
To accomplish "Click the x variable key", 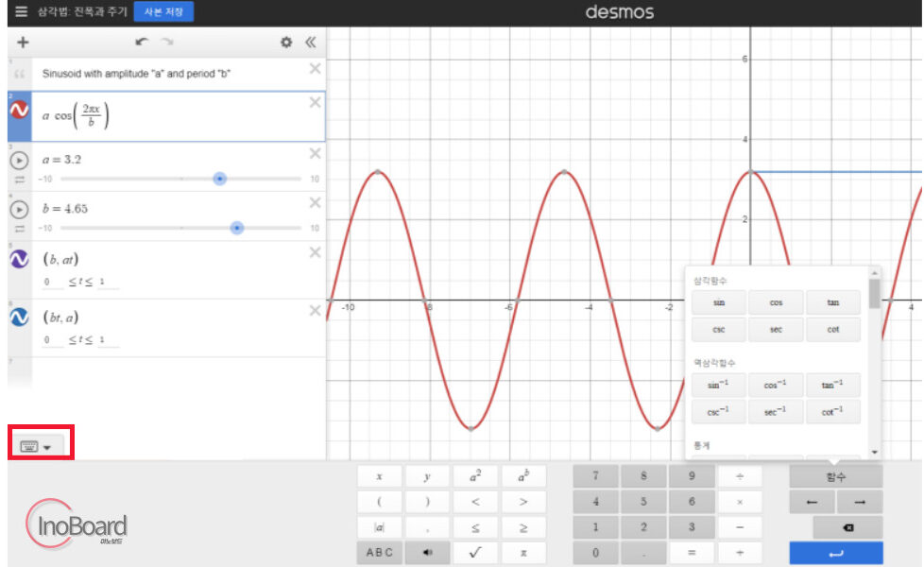I will pos(380,476).
